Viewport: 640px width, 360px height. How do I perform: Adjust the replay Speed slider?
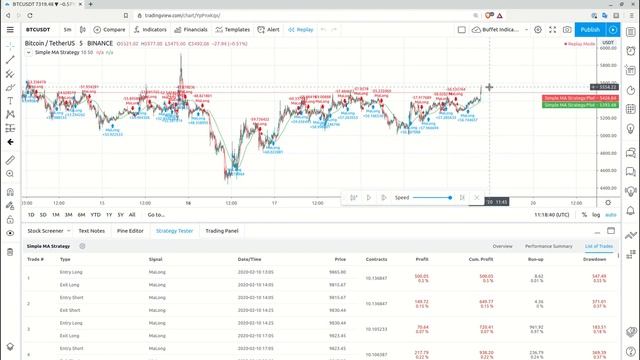pos(432,198)
